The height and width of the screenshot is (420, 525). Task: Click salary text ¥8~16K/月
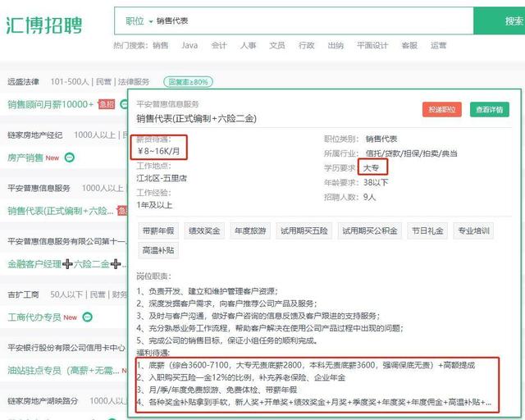coord(158,152)
